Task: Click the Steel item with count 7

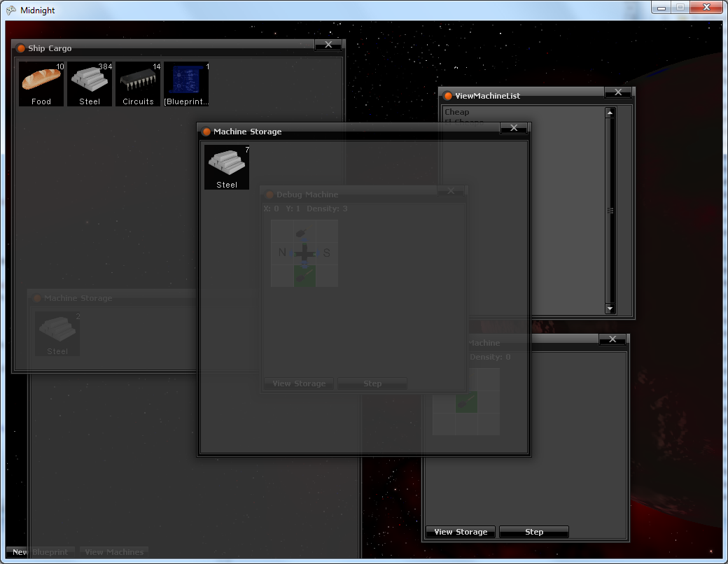Action: click(x=227, y=167)
